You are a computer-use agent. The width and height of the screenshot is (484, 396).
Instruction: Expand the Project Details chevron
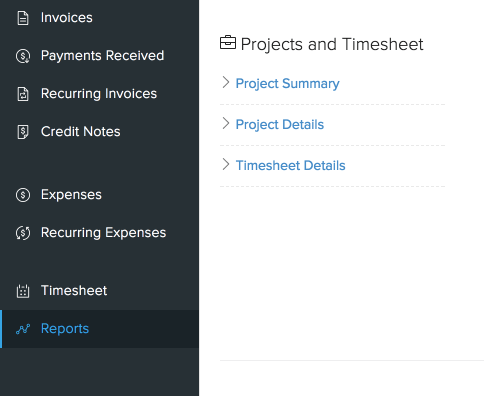(226, 123)
